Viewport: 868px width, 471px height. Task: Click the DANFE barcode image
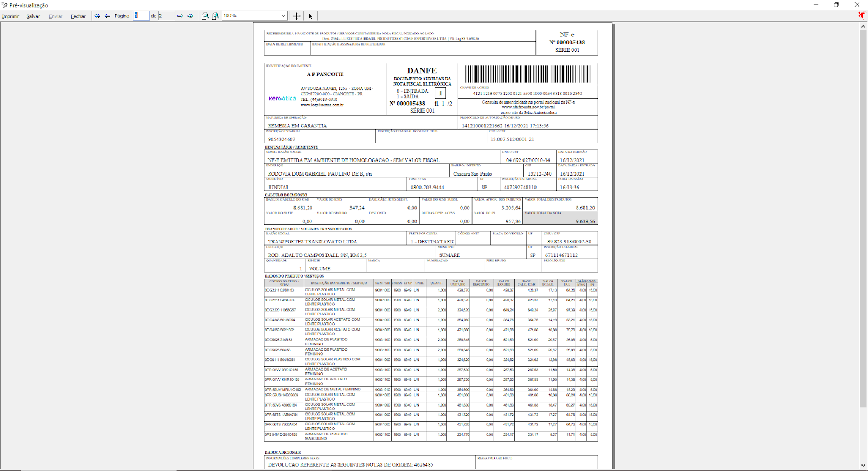coord(528,74)
